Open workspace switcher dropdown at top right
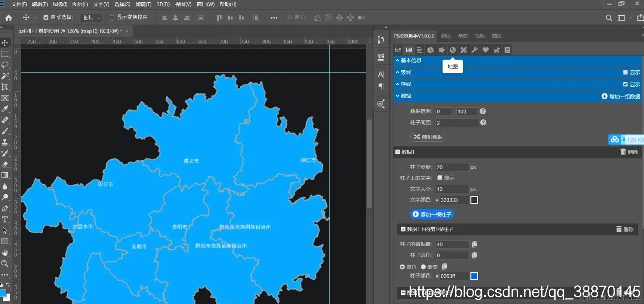 coord(631,18)
